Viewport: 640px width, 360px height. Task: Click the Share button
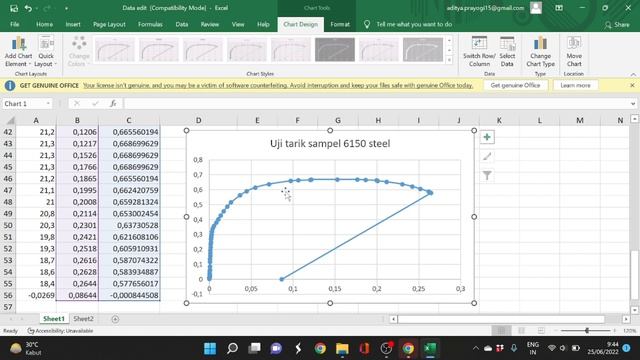(x=617, y=25)
